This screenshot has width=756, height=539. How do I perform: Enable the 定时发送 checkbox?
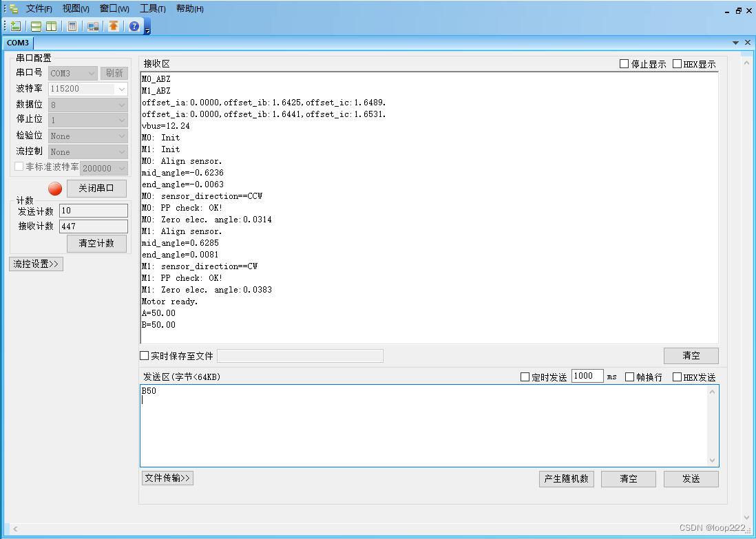point(525,377)
